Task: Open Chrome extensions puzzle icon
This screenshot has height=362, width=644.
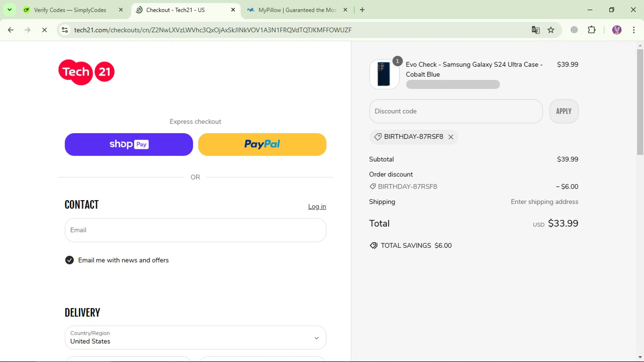Action: coord(592,30)
